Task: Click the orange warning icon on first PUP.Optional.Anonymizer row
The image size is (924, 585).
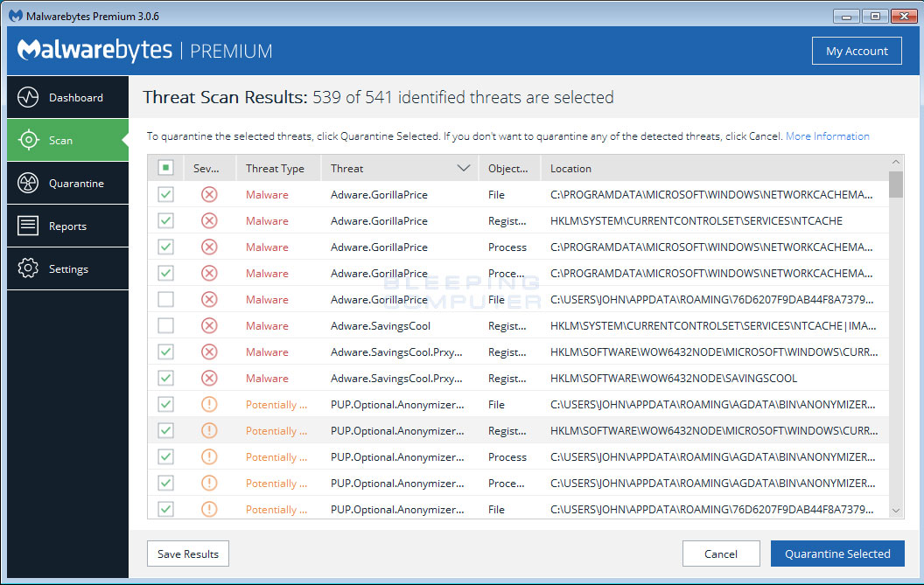Action: [x=208, y=404]
